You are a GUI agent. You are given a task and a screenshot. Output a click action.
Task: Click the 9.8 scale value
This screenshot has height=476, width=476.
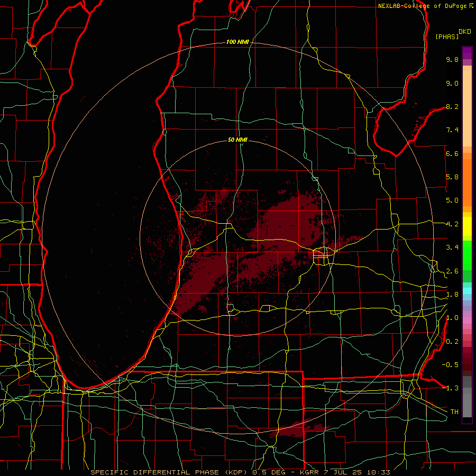coord(452,59)
